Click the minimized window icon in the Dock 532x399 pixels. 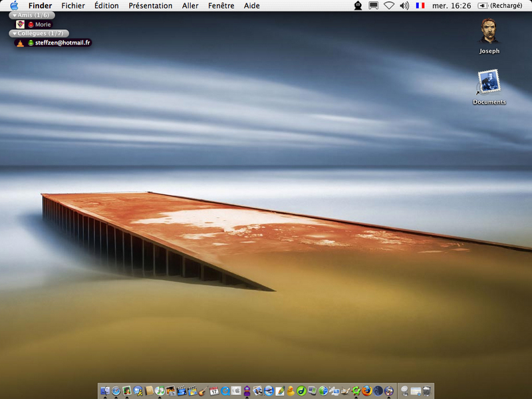[415, 391]
